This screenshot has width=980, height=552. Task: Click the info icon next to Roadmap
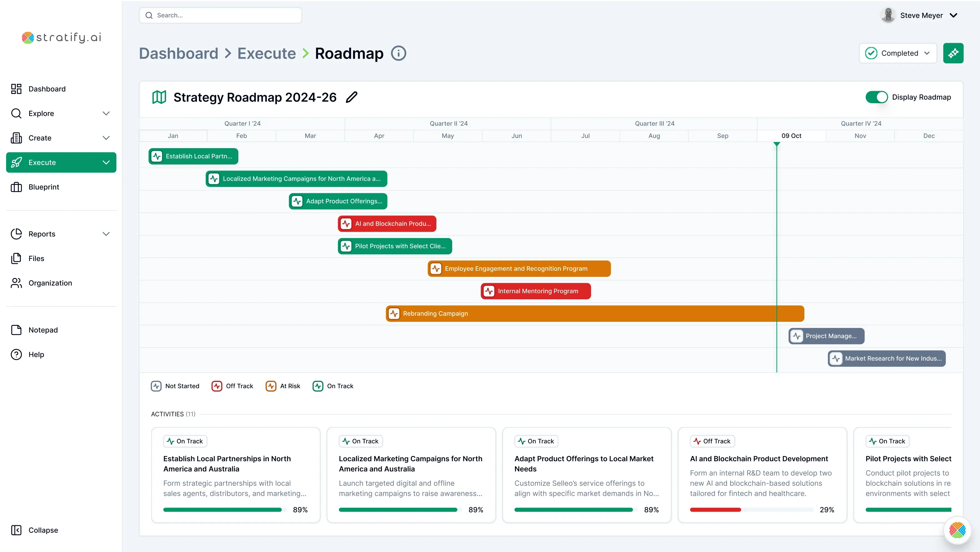coord(398,53)
